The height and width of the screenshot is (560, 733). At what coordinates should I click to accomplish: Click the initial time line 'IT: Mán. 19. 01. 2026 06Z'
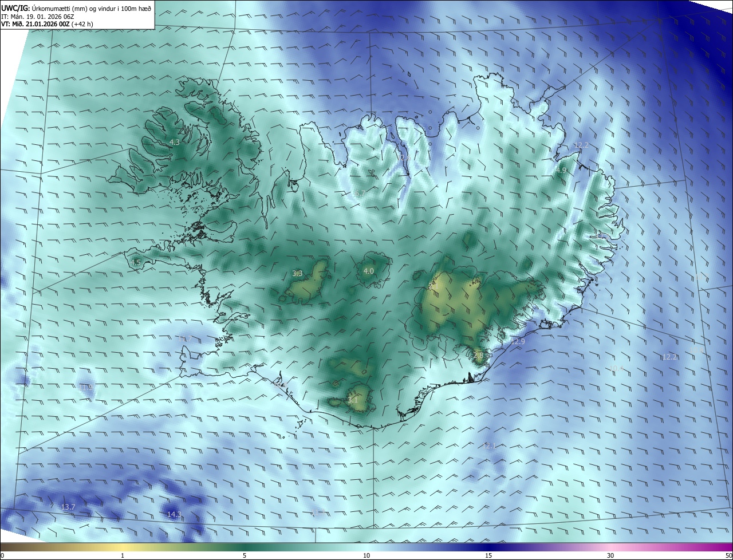38,17
